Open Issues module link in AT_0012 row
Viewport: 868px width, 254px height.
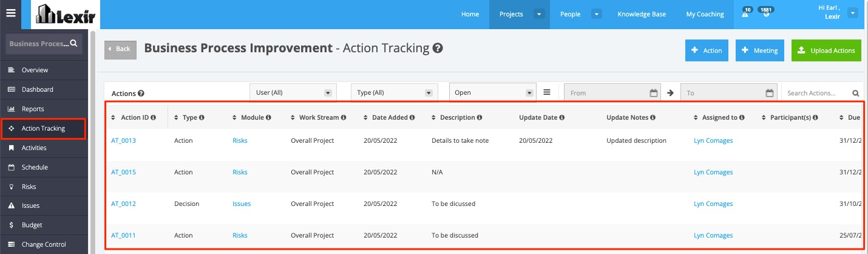pyautogui.click(x=242, y=204)
